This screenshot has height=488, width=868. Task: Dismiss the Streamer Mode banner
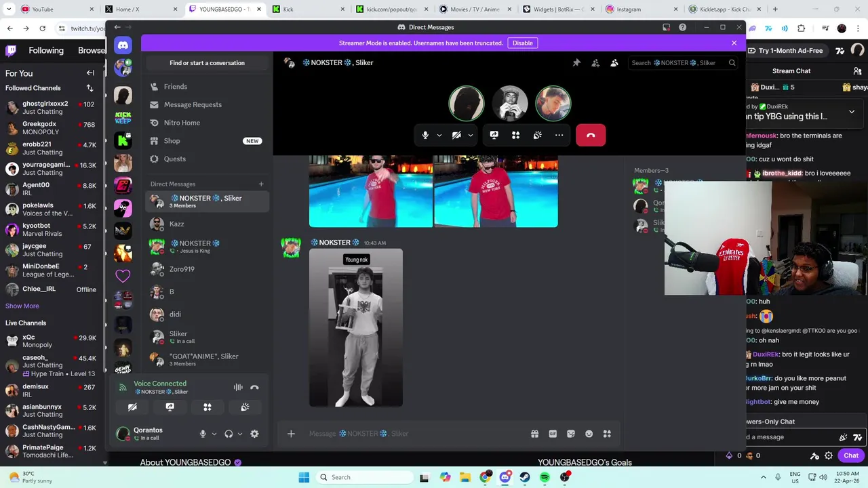click(x=734, y=43)
